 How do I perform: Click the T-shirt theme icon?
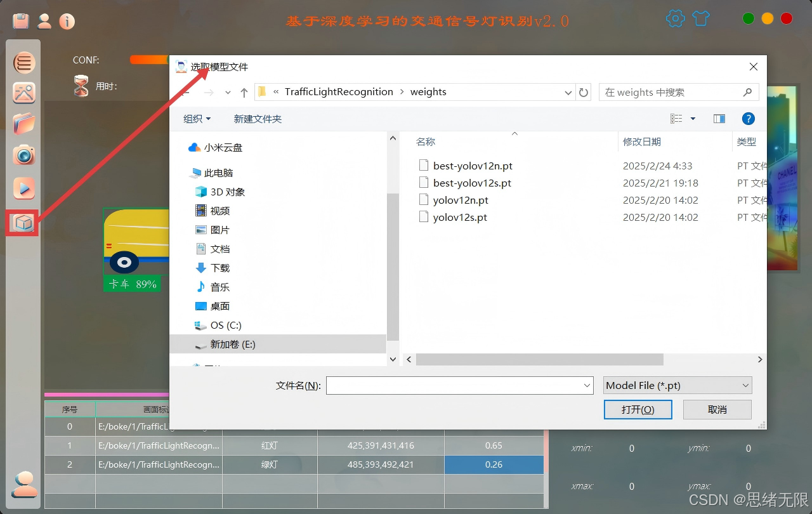[701, 18]
